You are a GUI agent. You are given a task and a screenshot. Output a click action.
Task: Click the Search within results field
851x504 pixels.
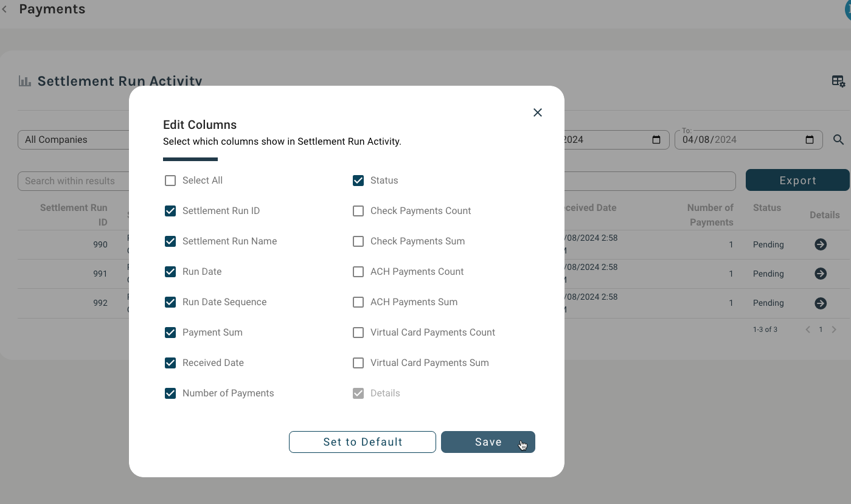pos(73,181)
